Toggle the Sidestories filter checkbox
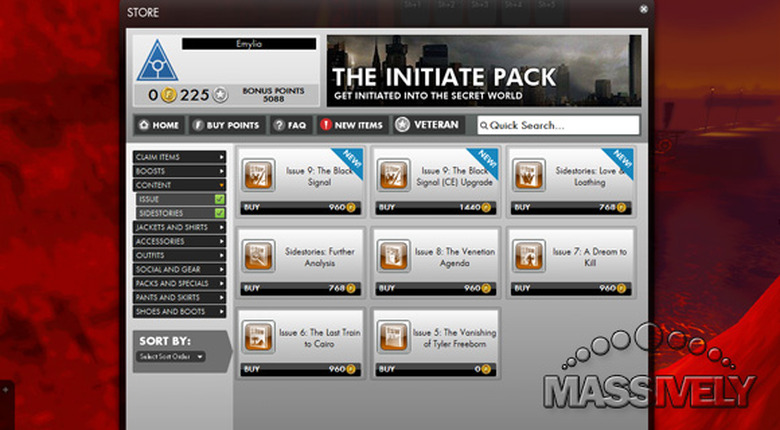Image resolution: width=780 pixels, height=430 pixels. point(219,214)
